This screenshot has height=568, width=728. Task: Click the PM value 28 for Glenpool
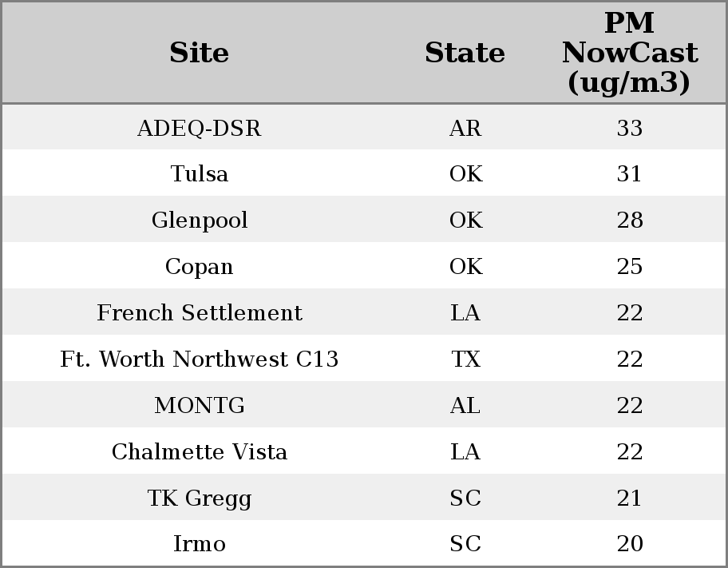[x=629, y=220]
